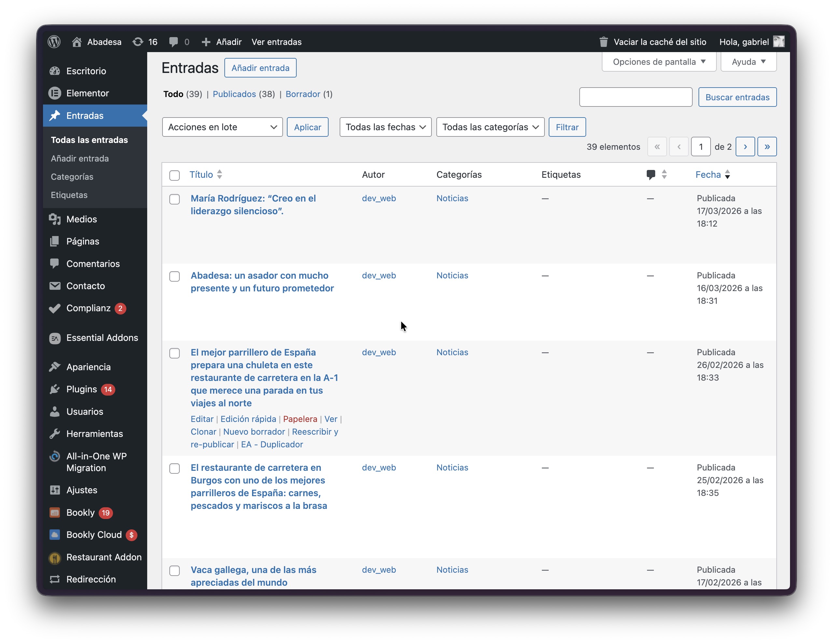Click the Medios sidebar icon
Viewport: 833px width, 644px height.
point(55,219)
